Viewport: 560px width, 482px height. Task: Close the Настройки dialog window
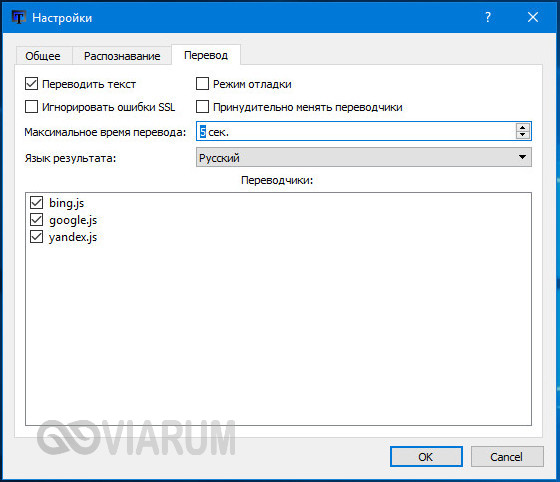coord(533,17)
